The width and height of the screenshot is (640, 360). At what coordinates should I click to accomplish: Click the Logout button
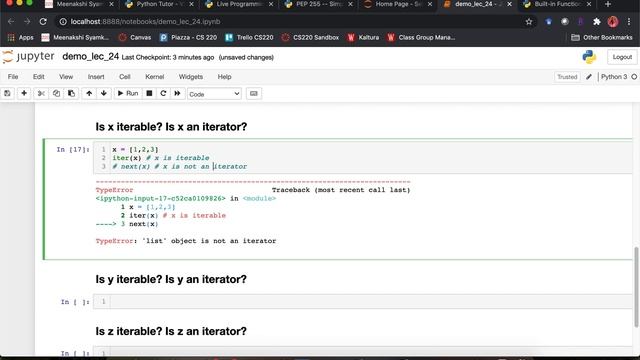(622, 57)
